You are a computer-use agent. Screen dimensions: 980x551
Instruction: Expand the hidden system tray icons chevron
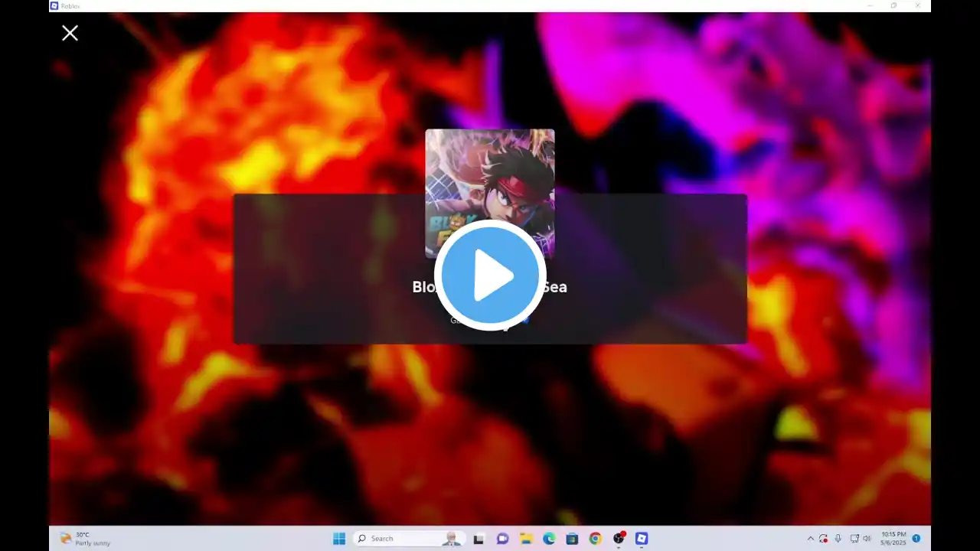811,539
